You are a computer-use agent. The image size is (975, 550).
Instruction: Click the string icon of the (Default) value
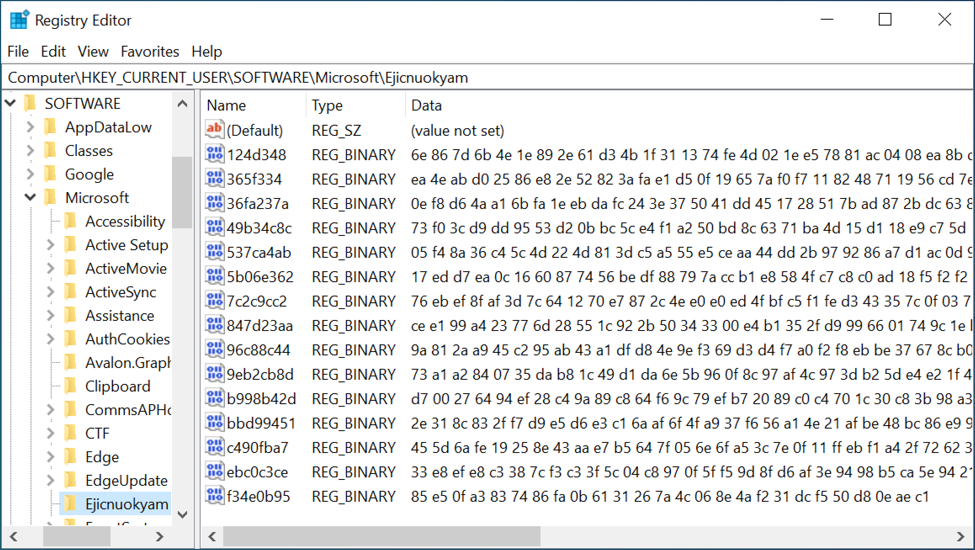coord(214,130)
